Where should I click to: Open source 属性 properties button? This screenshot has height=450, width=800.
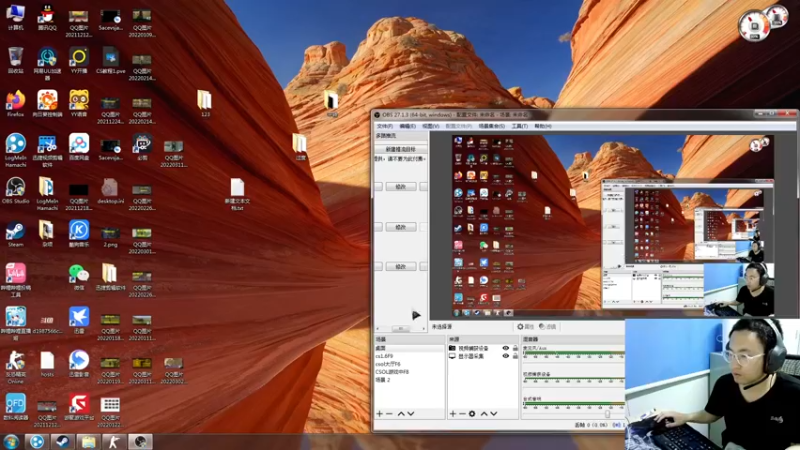(525, 327)
